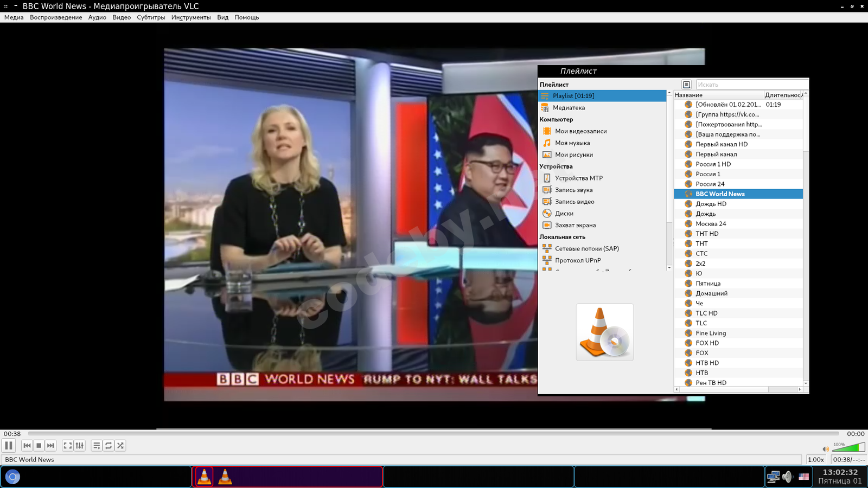Open the Субтитры menu

[151, 17]
